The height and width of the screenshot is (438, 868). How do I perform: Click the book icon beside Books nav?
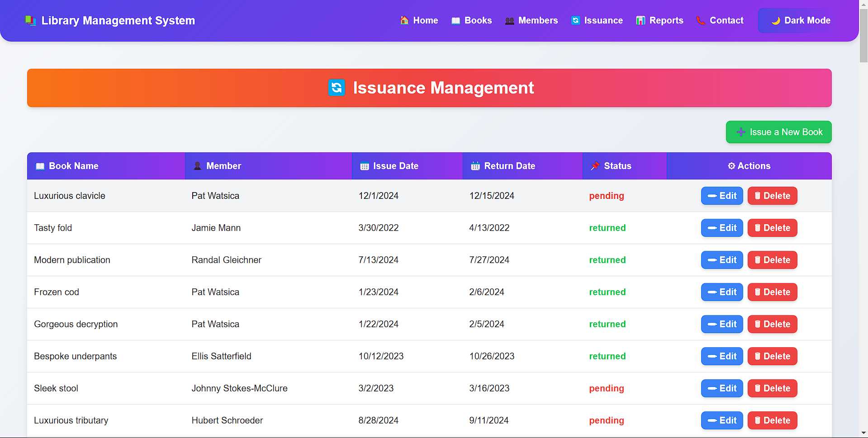click(455, 21)
